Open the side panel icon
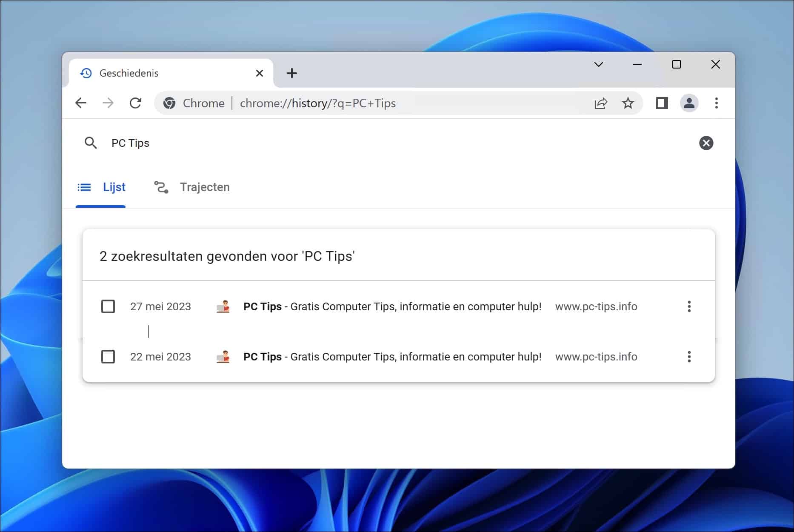Image resolution: width=794 pixels, height=532 pixels. point(662,103)
